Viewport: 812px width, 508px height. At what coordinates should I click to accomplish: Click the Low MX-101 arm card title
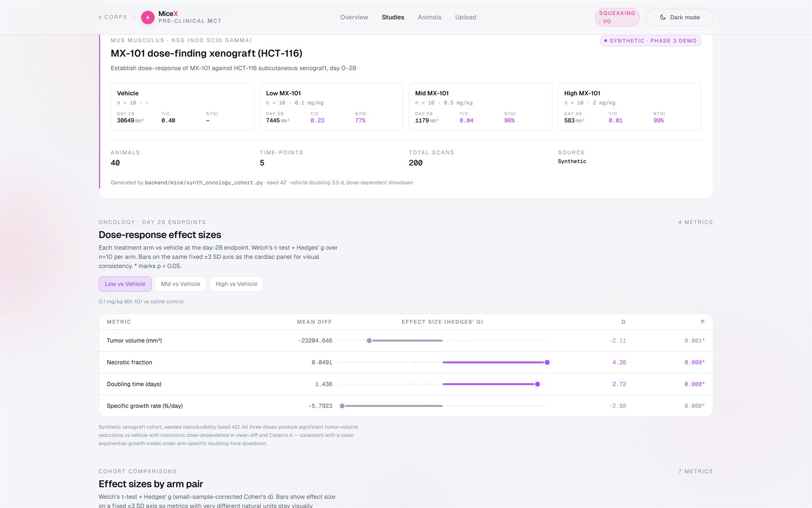(x=283, y=93)
